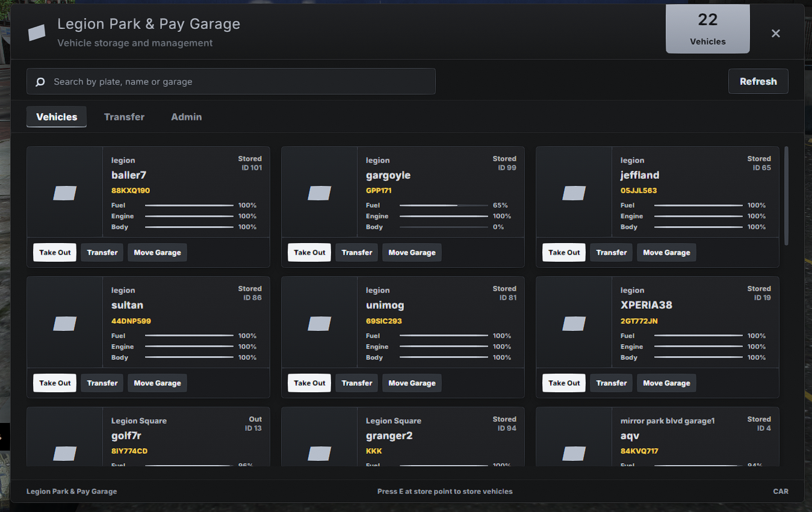The height and width of the screenshot is (512, 812).
Task: Take out the unimog
Action: [x=309, y=383]
